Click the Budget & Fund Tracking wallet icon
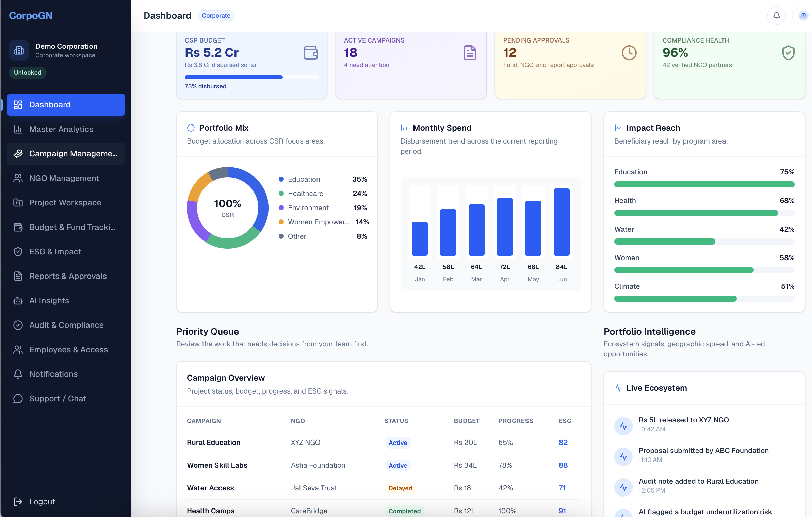This screenshot has height=517, width=812. (18, 227)
